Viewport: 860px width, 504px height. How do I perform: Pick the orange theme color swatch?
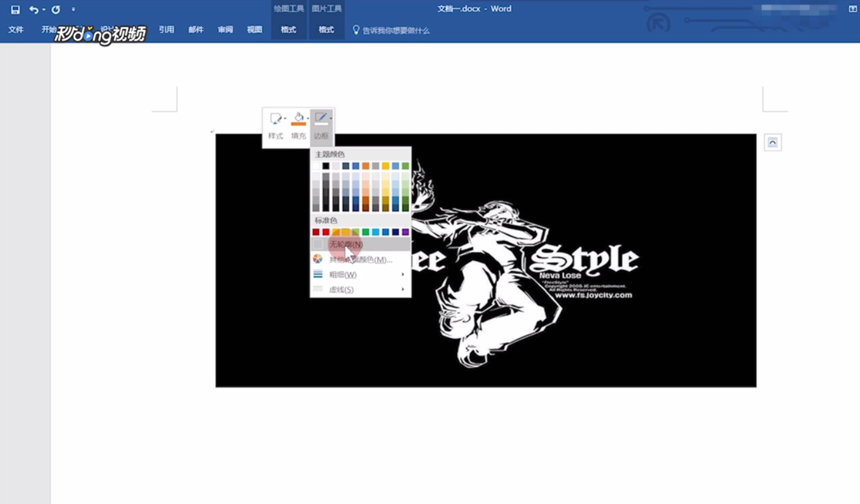(x=366, y=166)
